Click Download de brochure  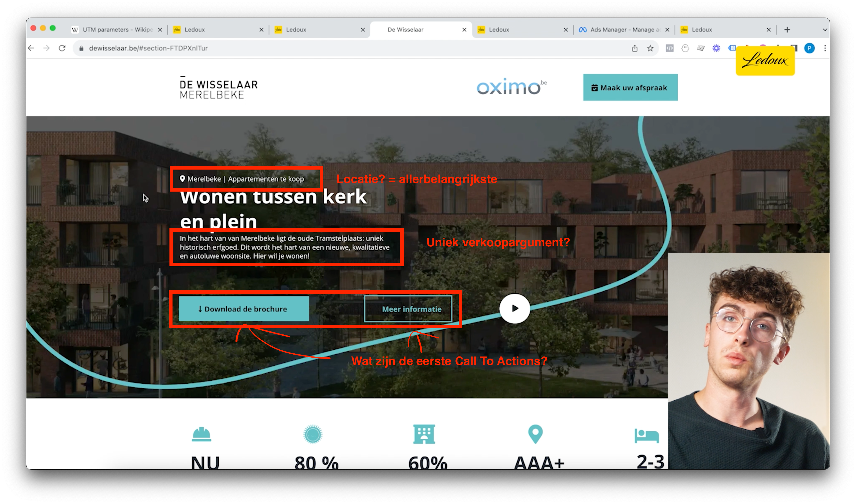pos(244,309)
